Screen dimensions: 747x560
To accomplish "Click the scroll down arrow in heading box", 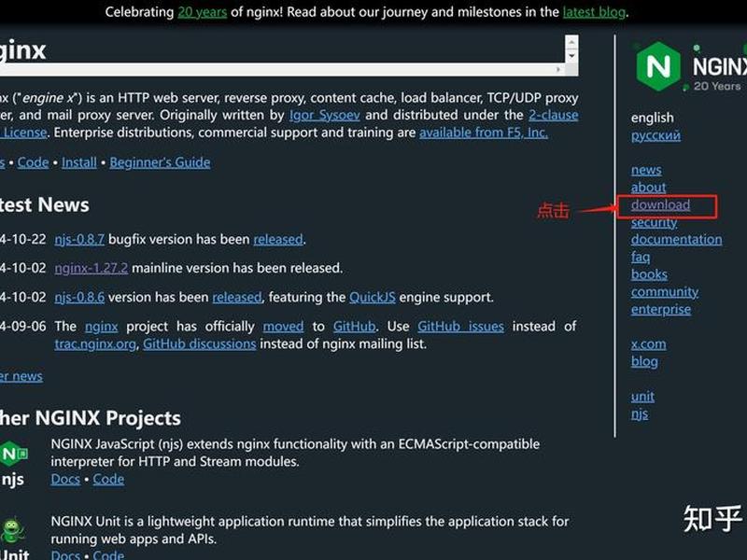I will (x=571, y=56).
